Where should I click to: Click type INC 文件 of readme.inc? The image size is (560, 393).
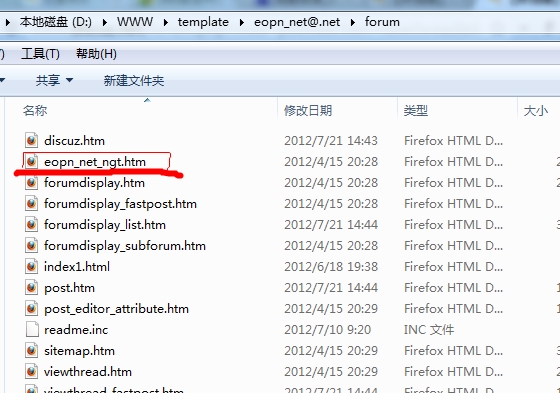pos(429,330)
